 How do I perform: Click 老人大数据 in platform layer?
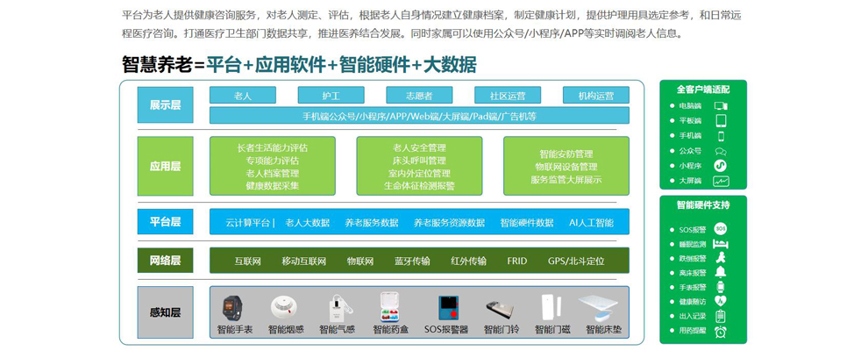(x=307, y=223)
